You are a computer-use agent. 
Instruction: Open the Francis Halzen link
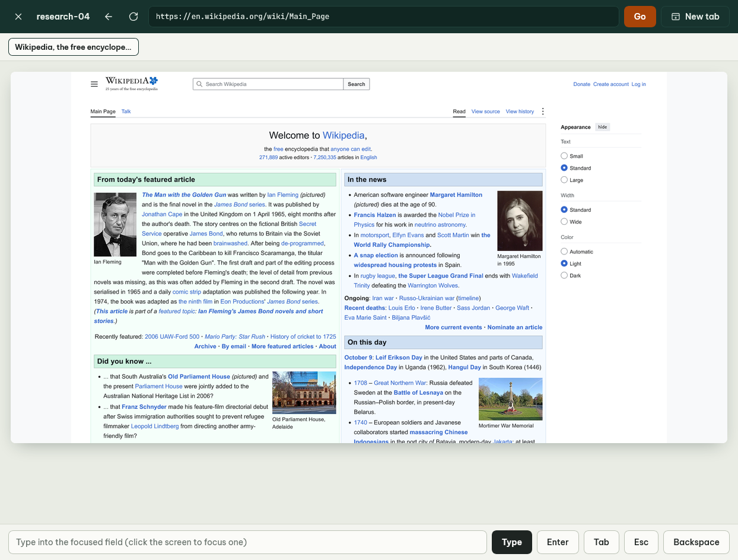(375, 215)
